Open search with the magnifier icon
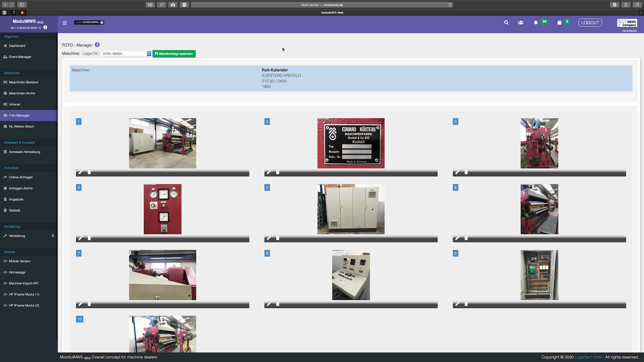 506,23
